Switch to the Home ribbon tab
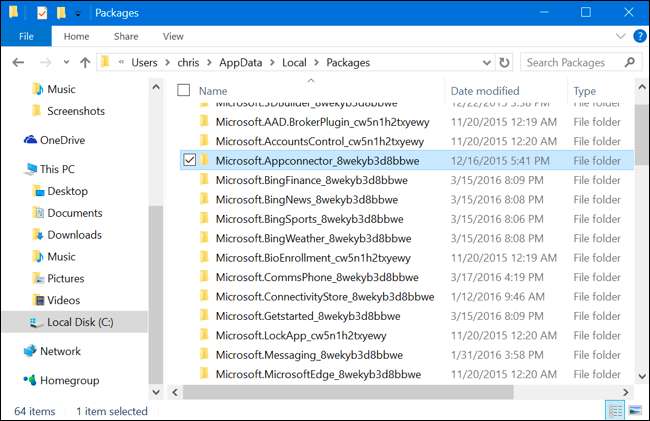 coord(76,36)
